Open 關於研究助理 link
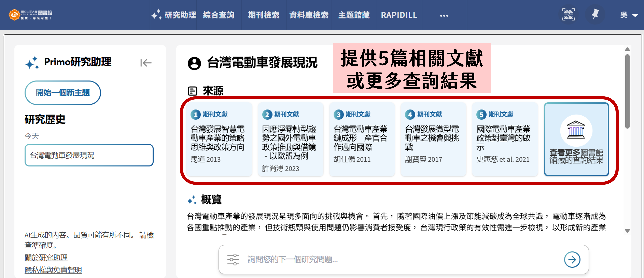644x278 pixels. click(46, 257)
